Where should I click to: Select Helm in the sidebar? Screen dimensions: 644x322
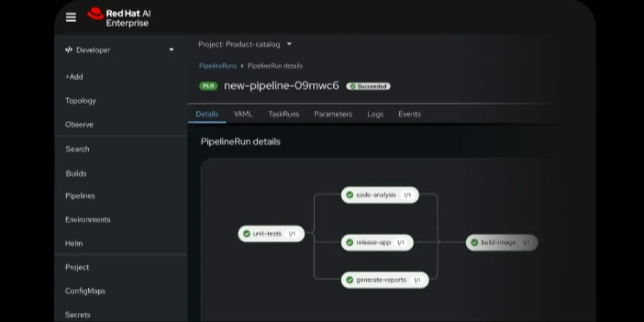tap(74, 243)
